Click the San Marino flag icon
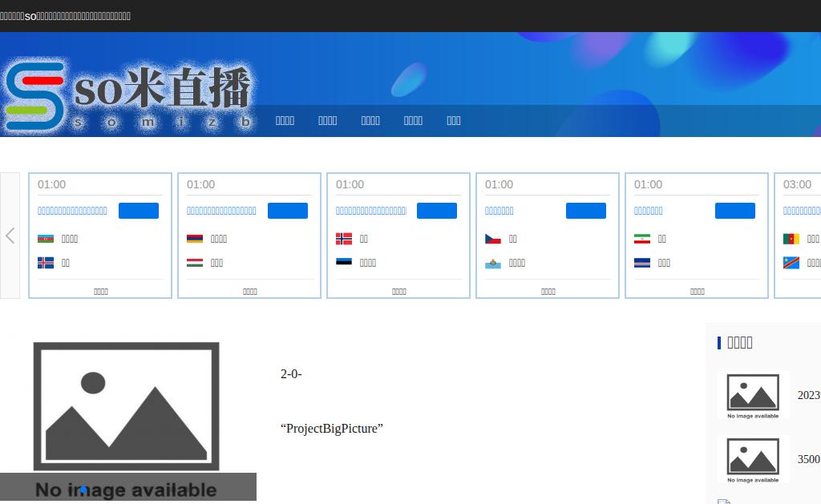The image size is (821, 504). pyautogui.click(x=493, y=263)
